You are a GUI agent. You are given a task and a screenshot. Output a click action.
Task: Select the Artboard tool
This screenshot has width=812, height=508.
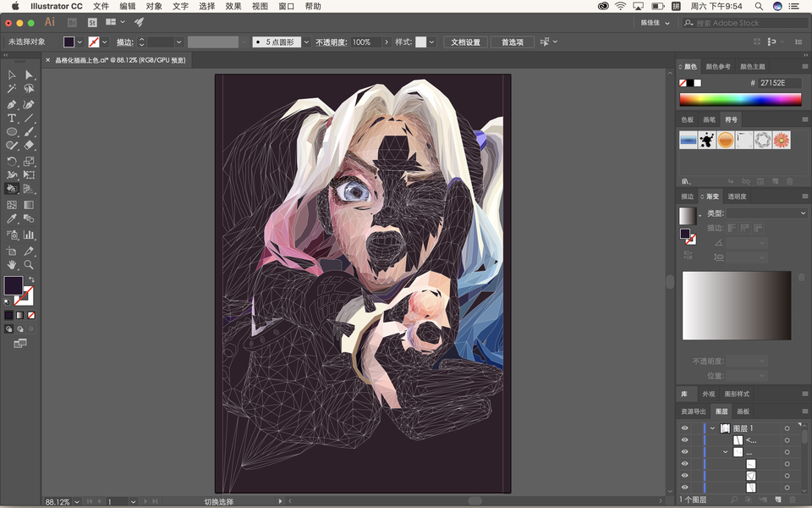click(12, 251)
